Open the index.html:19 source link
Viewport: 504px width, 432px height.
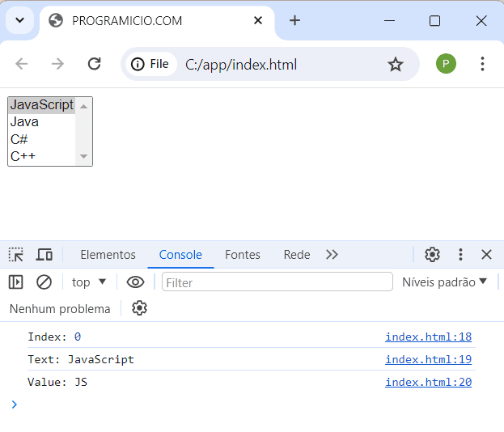click(428, 359)
